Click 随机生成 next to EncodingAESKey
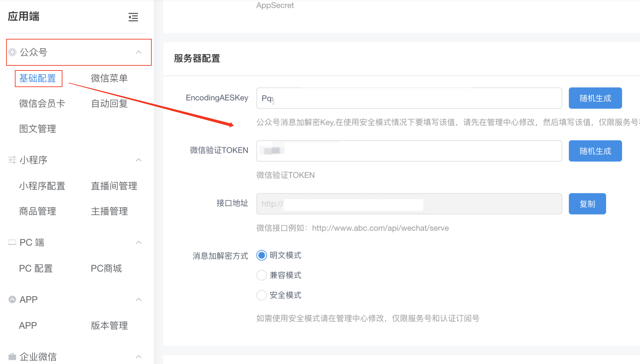Screen dimensions: 640x364 (x=595, y=98)
